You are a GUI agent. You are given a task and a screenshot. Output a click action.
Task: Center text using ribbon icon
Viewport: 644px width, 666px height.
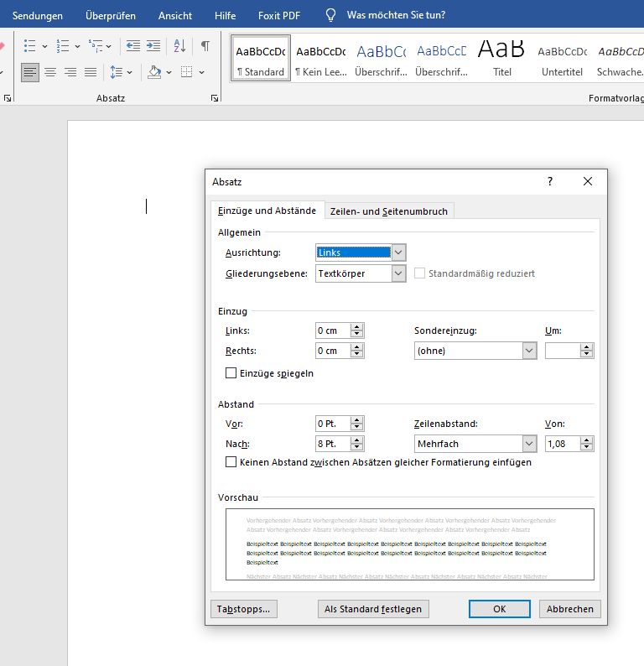50,72
